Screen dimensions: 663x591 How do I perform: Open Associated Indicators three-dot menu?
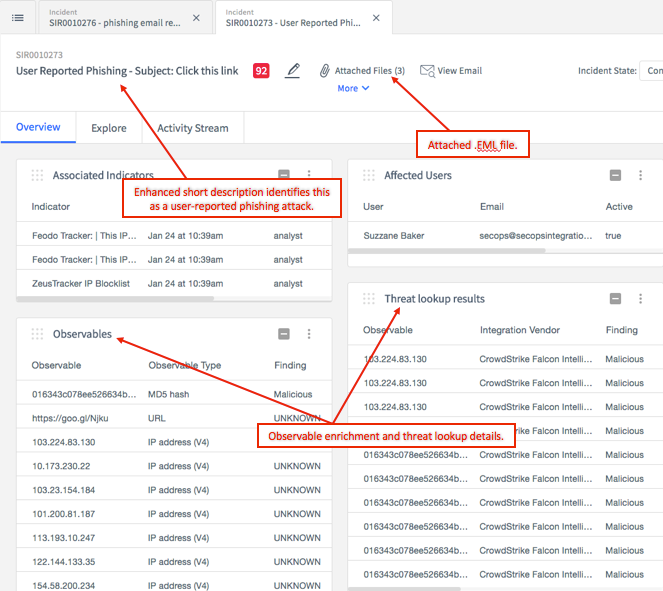tap(309, 174)
